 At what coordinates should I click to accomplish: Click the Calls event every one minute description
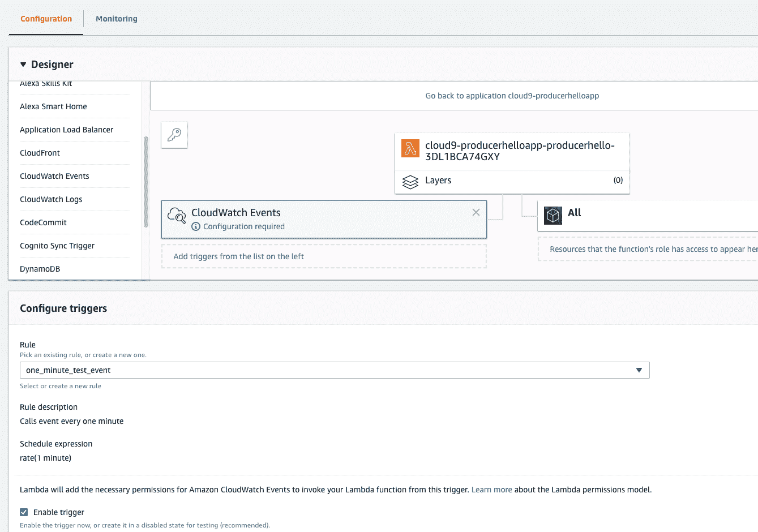point(71,421)
